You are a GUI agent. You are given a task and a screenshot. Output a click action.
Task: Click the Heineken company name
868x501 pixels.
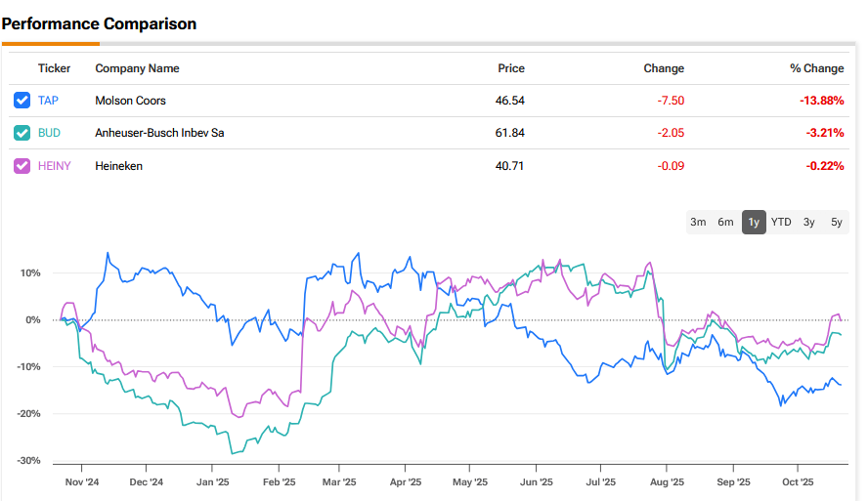pos(118,166)
